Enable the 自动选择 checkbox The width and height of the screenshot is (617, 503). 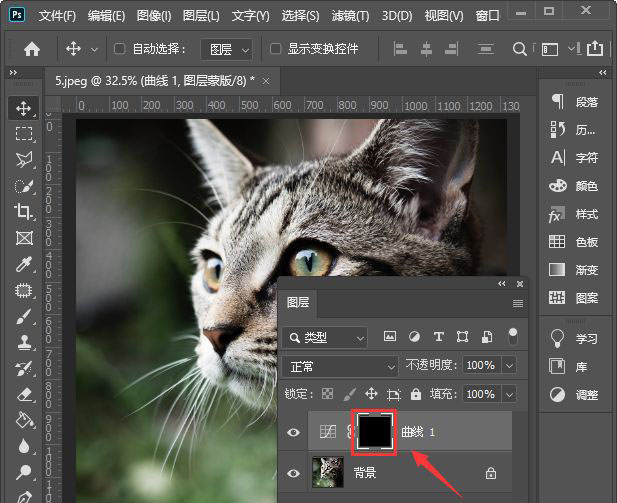click(x=120, y=49)
